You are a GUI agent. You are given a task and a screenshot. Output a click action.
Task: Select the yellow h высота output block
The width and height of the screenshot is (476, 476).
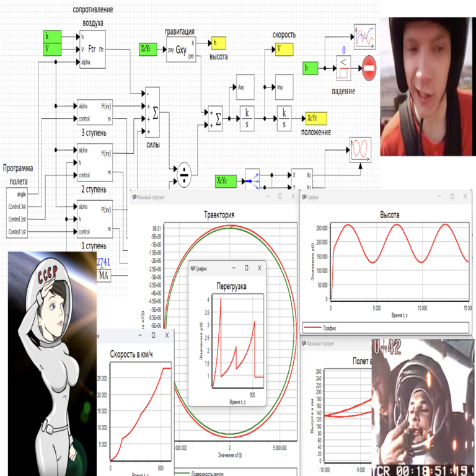coord(219,43)
